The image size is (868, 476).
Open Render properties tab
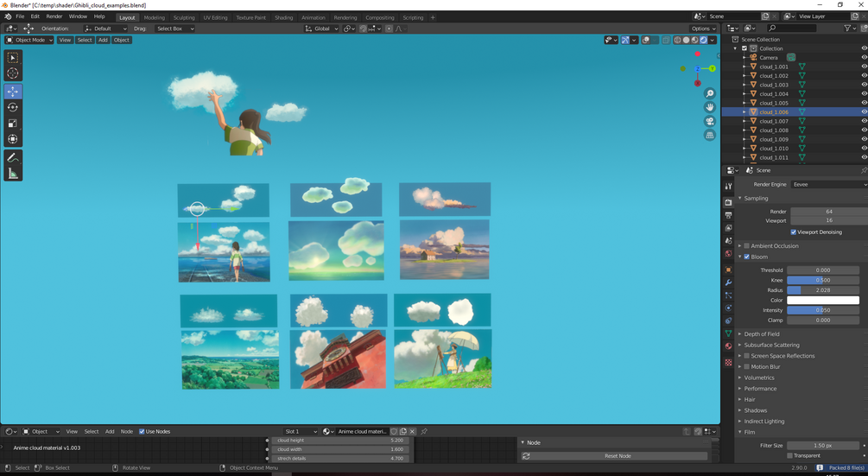click(728, 202)
